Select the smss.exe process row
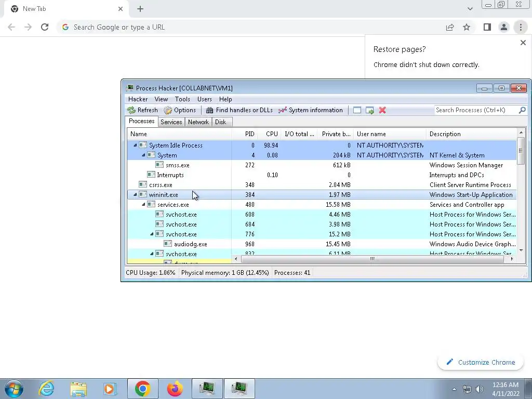 [322, 165]
